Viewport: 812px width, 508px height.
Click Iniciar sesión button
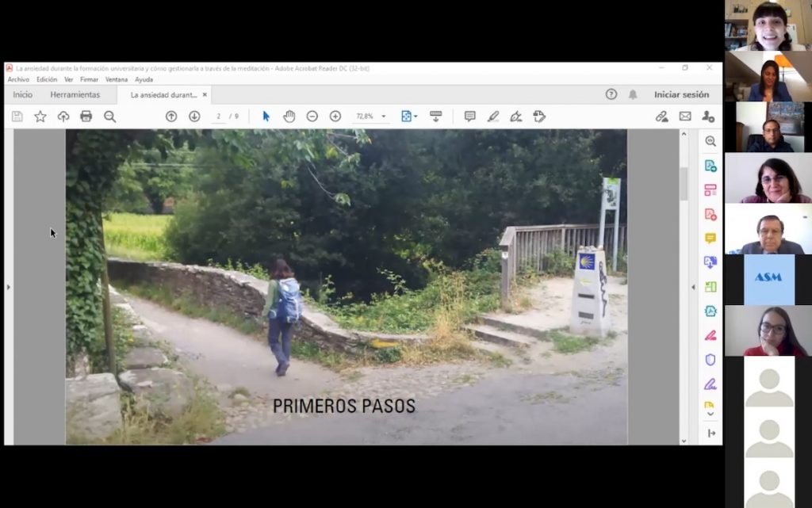(x=681, y=94)
